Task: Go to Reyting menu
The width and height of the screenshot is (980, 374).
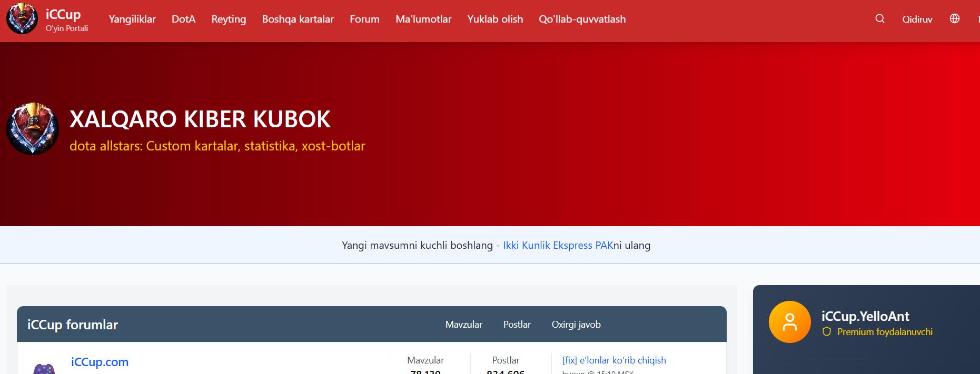Action: (229, 19)
